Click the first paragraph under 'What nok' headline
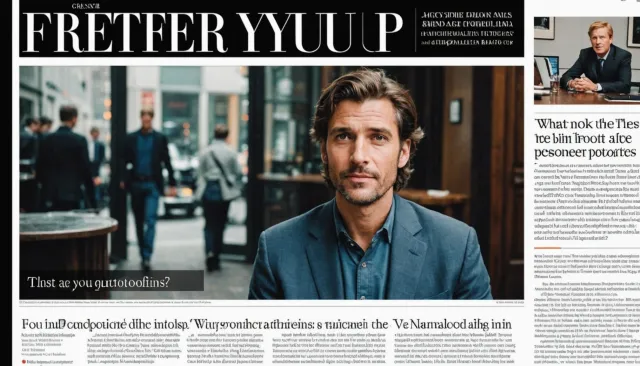Screen dimensions: 640x366 pos(587,202)
